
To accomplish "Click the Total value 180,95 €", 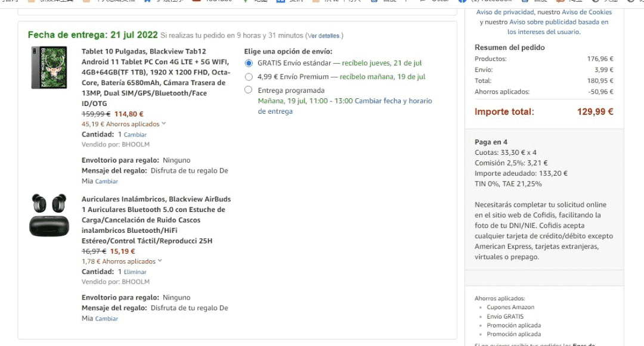I will pyautogui.click(x=600, y=81).
